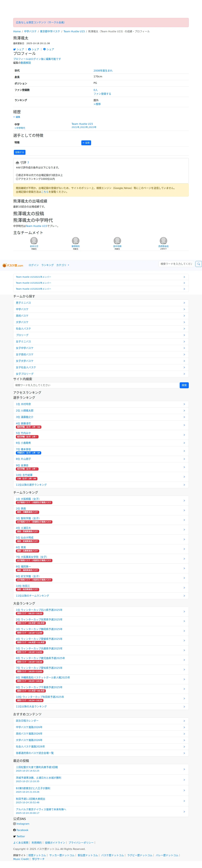Screen dimensions: 202x868
Task: Open 4位 齋藤凌花 player ranking row
Action: 101,425
